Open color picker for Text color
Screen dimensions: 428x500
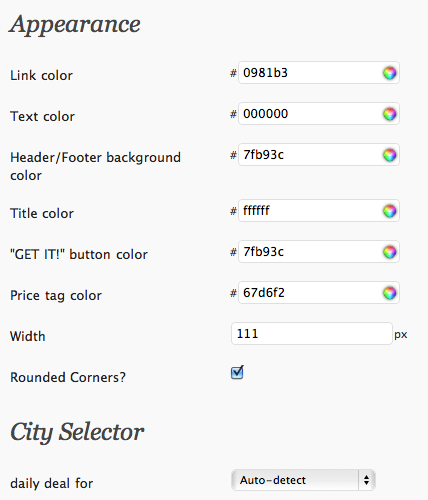coord(389,114)
